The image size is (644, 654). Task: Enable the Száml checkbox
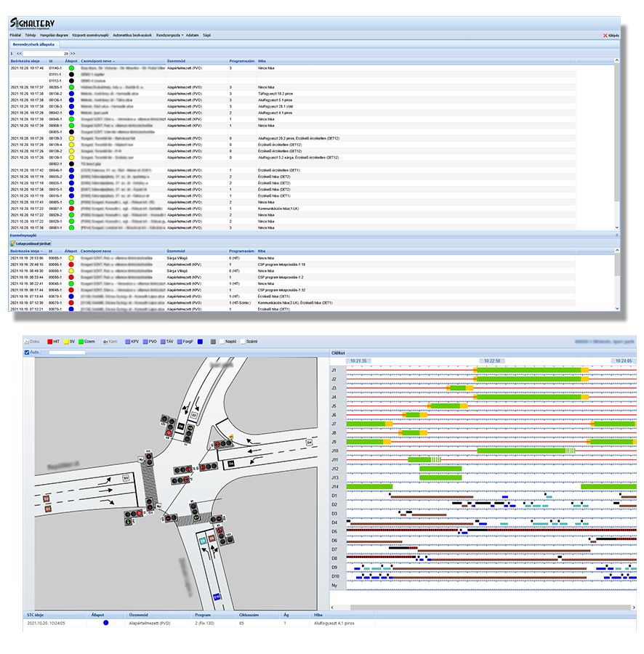pyautogui.click(x=241, y=341)
